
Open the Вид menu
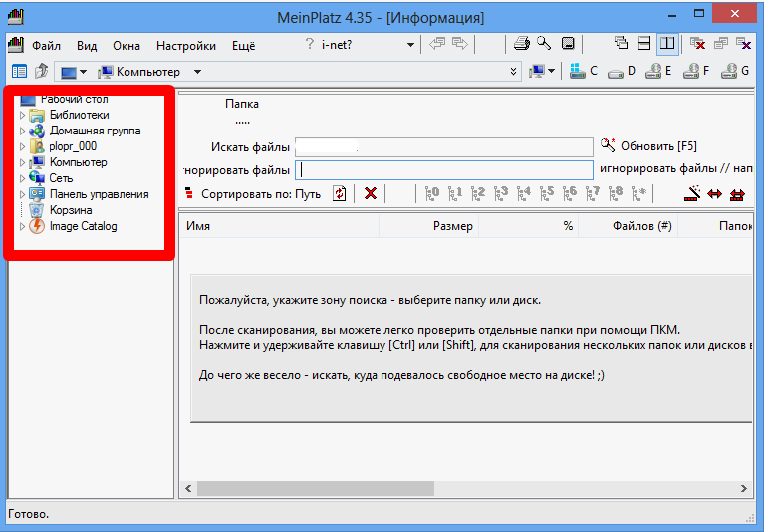[x=87, y=46]
